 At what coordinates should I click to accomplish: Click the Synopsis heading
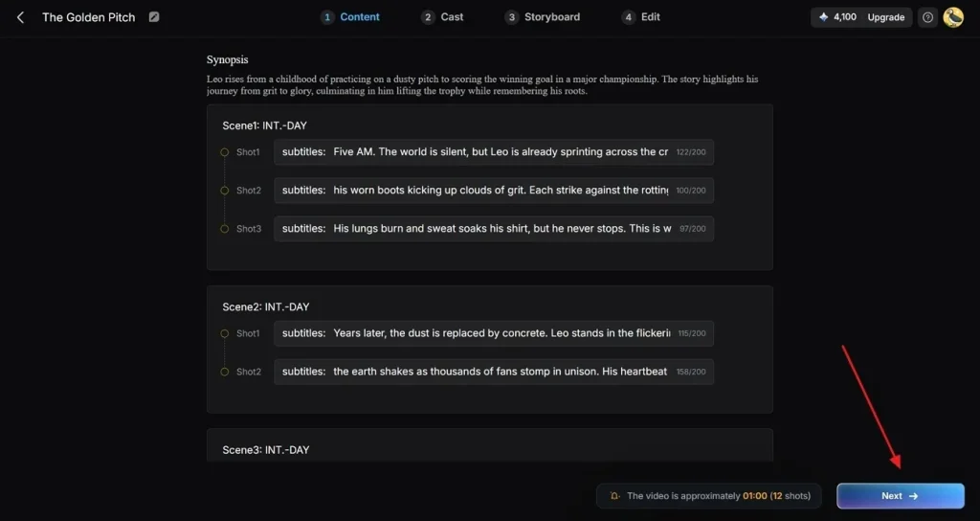tap(228, 59)
